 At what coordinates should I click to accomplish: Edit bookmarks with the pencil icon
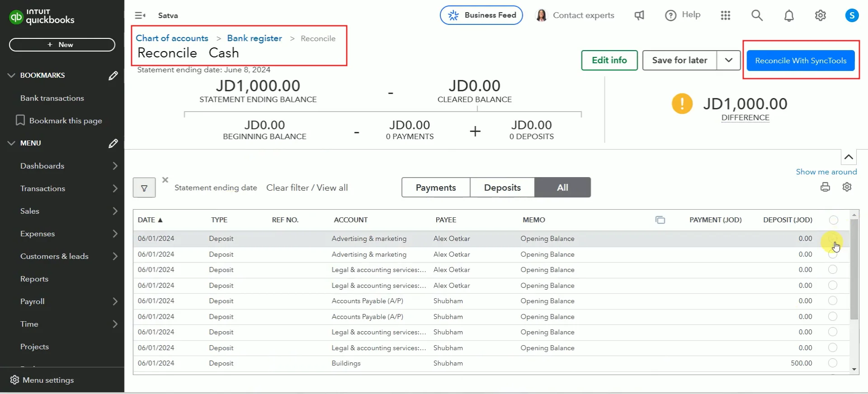113,75
